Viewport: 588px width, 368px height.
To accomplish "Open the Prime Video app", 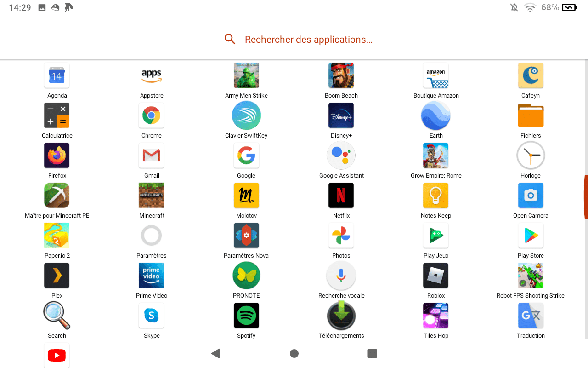I will pyautogui.click(x=152, y=276).
